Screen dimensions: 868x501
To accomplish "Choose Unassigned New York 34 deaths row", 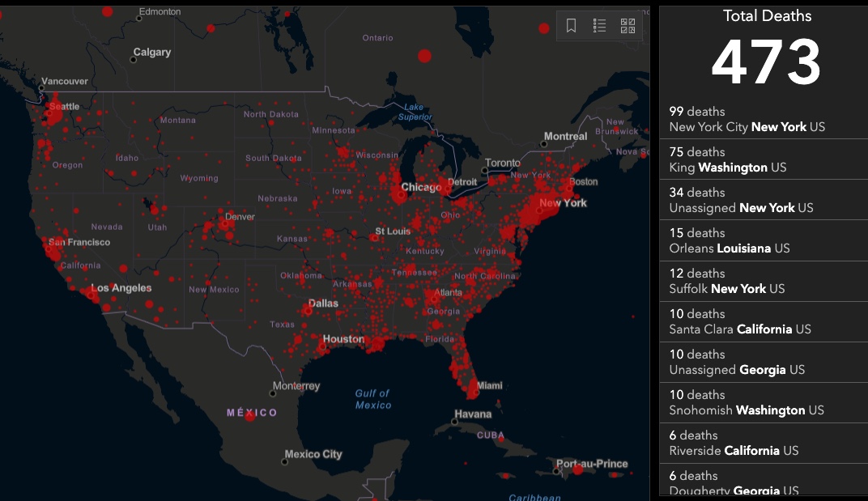I will click(x=763, y=200).
